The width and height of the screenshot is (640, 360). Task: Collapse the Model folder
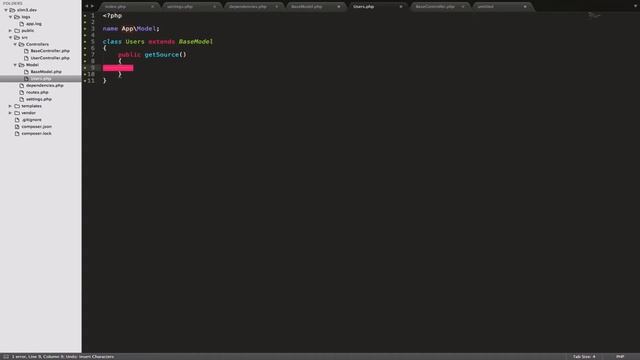point(15,65)
